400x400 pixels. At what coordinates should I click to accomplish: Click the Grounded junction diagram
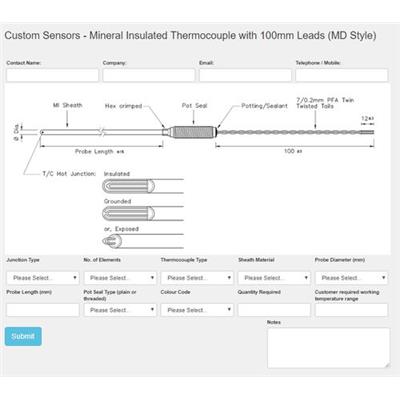click(143, 213)
